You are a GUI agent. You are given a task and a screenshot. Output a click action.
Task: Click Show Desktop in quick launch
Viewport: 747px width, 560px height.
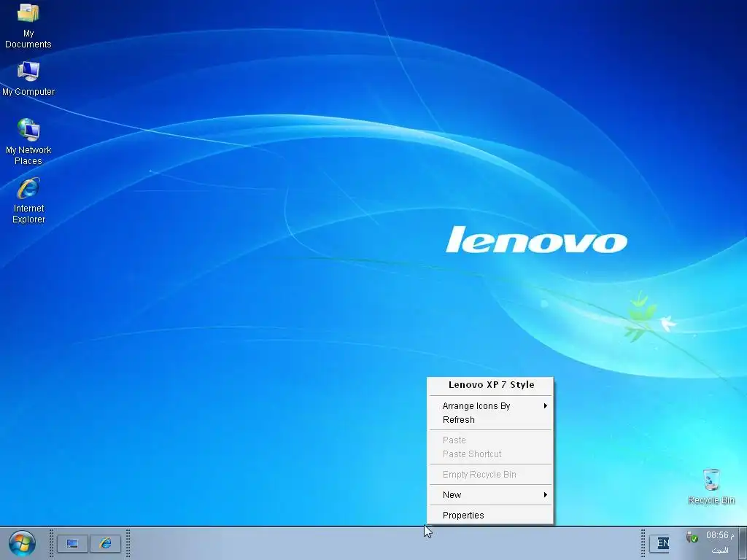tap(72, 543)
